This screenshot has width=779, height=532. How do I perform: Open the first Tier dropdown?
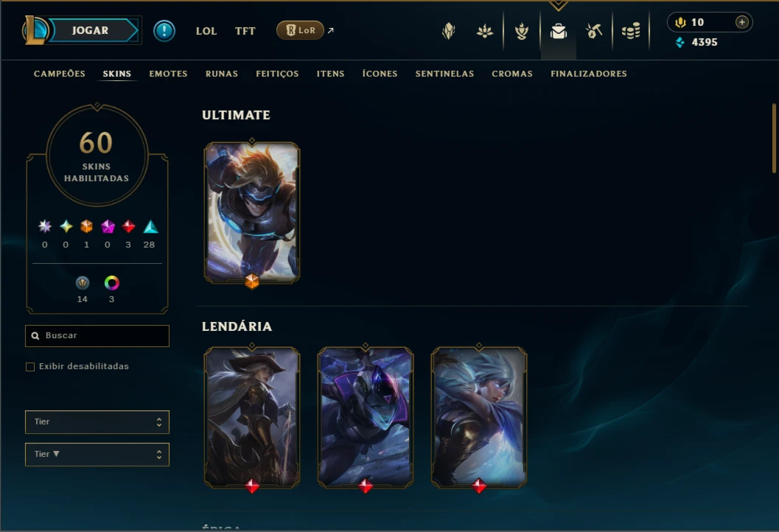pyautogui.click(x=97, y=421)
